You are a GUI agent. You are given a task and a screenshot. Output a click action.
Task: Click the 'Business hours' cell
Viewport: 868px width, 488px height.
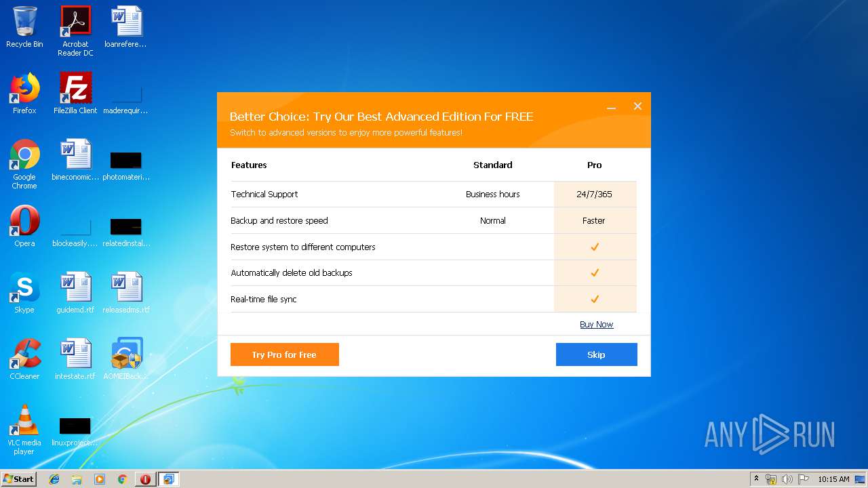(493, 195)
